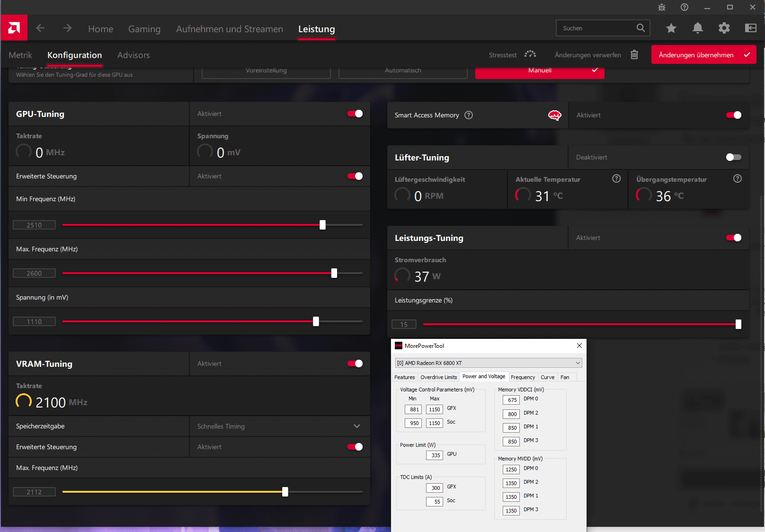The height and width of the screenshot is (532, 765).
Task: Open MorePowerTool Frequency tab
Action: coord(523,377)
